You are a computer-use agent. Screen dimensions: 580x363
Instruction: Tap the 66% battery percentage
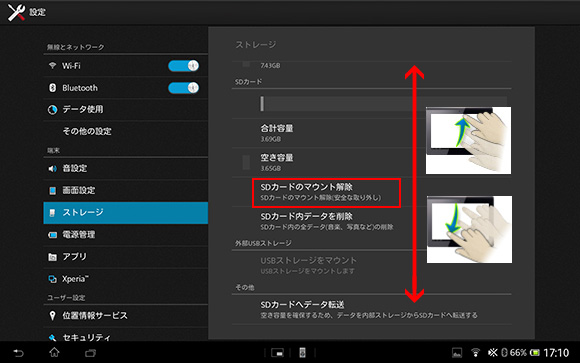(x=518, y=353)
